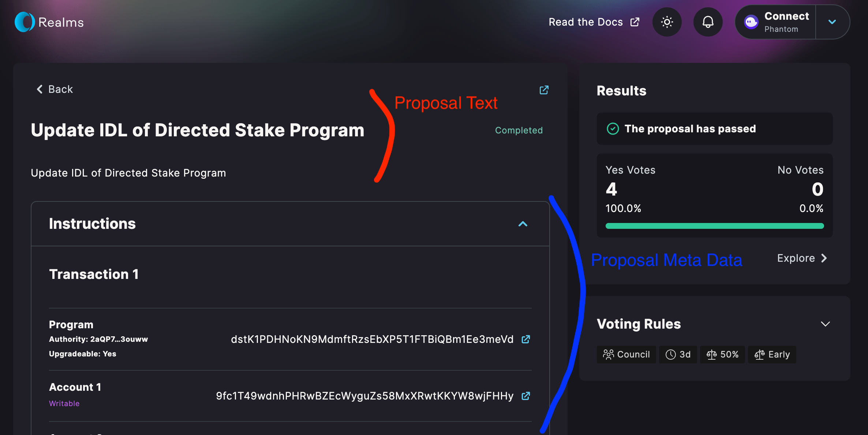Click the 3d voting time tag
The image size is (868, 435).
[x=678, y=354]
